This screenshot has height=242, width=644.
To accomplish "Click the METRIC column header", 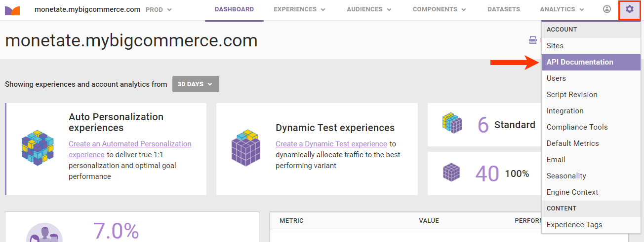I will [291, 221].
